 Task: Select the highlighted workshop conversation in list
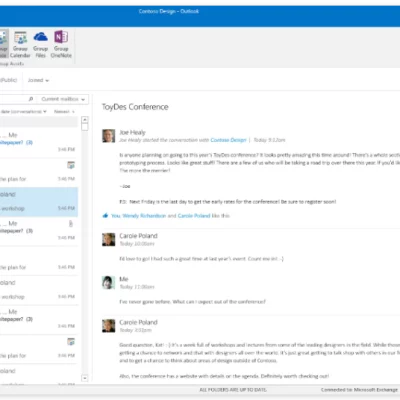(x=39, y=202)
